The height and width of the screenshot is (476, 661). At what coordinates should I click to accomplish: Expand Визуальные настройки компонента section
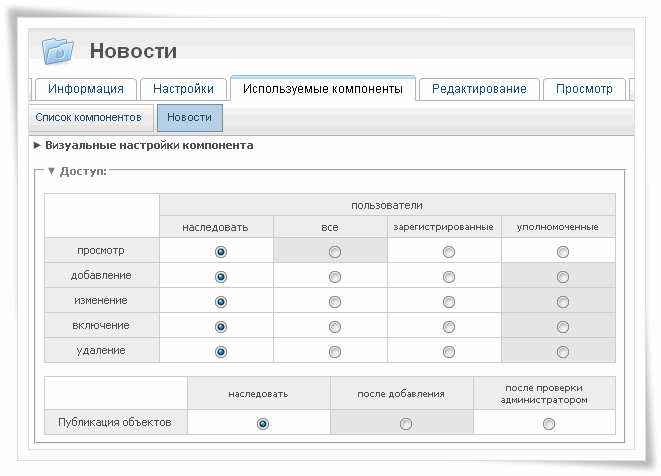144,145
